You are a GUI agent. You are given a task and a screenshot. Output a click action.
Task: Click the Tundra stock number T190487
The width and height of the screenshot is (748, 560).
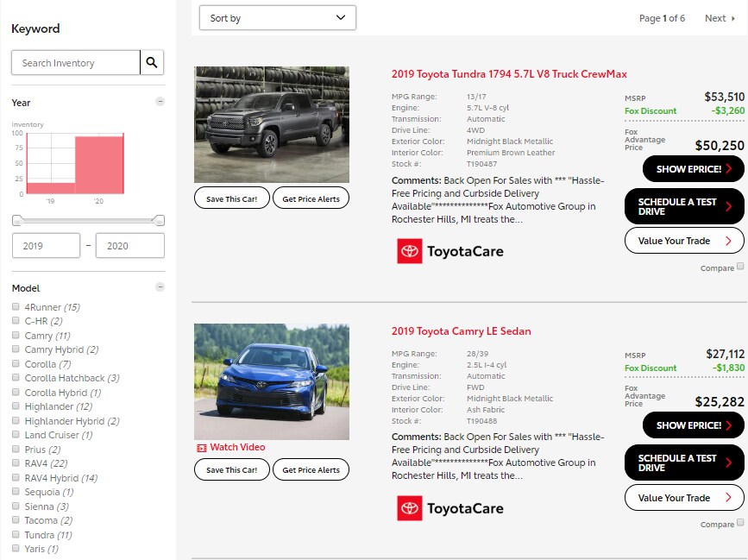[481, 164]
